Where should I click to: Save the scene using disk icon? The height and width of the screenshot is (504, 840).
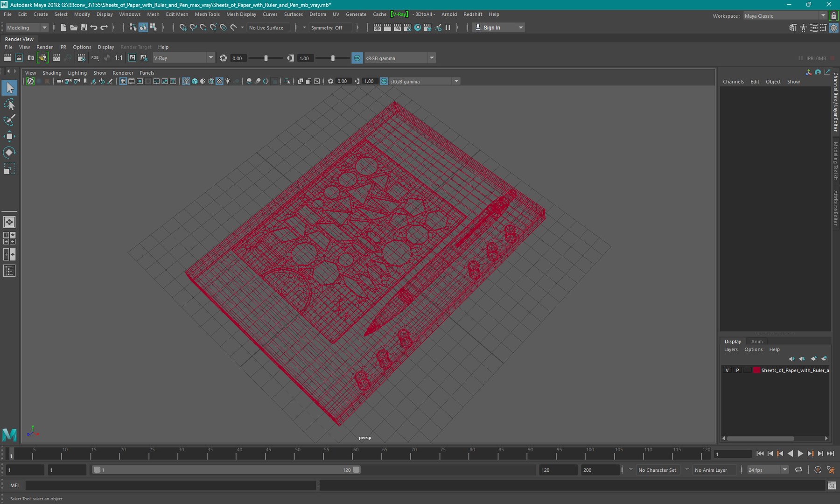pyautogui.click(x=84, y=28)
